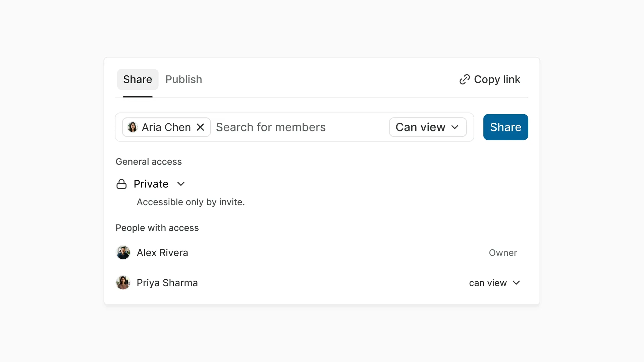This screenshot has width=644, height=362.
Task: Remove Aria Chen from invite field
Action: coord(200,127)
